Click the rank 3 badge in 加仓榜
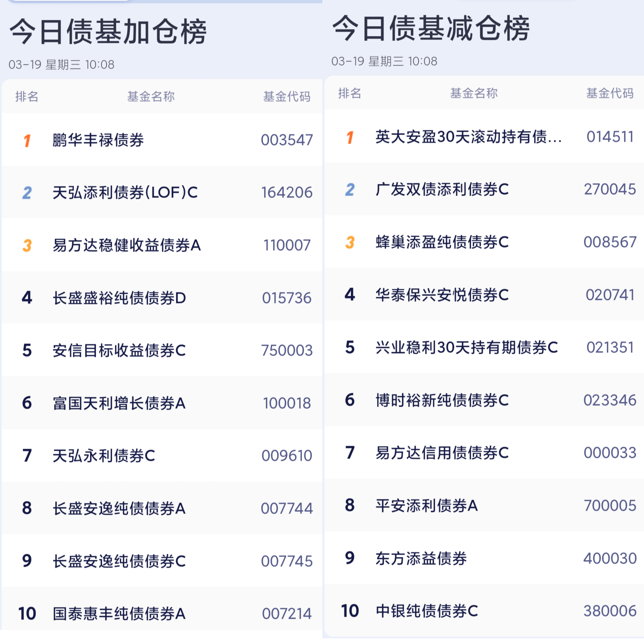 [x=27, y=245]
